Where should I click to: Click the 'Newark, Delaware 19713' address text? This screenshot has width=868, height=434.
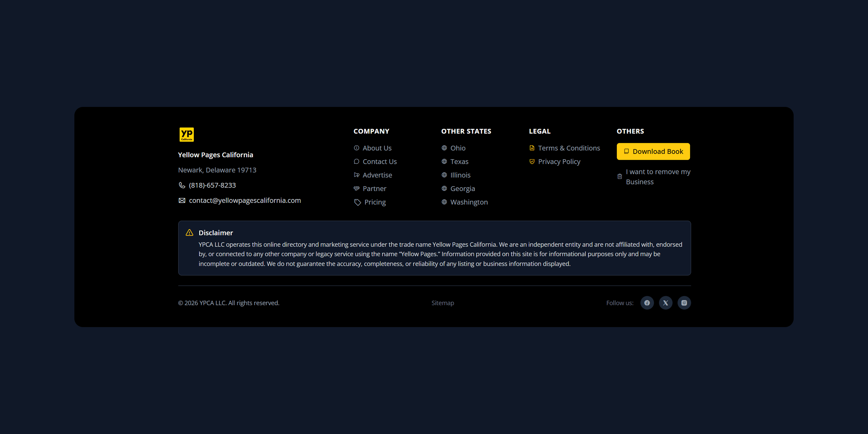[217, 170]
